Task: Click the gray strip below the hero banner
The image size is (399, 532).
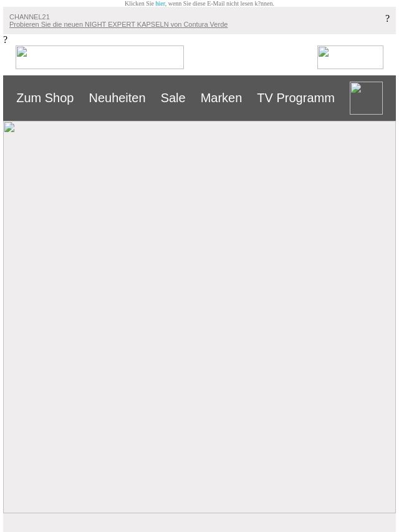Action: pos(199,523)
